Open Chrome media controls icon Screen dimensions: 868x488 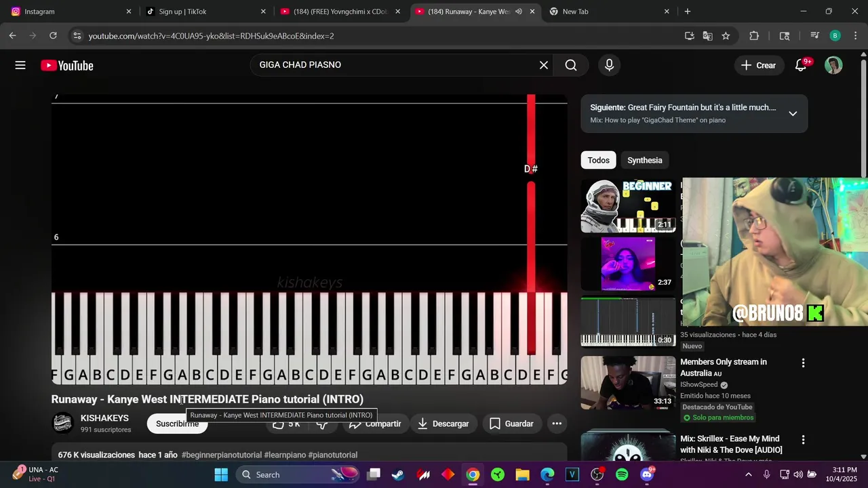click(x=815, y=36)
